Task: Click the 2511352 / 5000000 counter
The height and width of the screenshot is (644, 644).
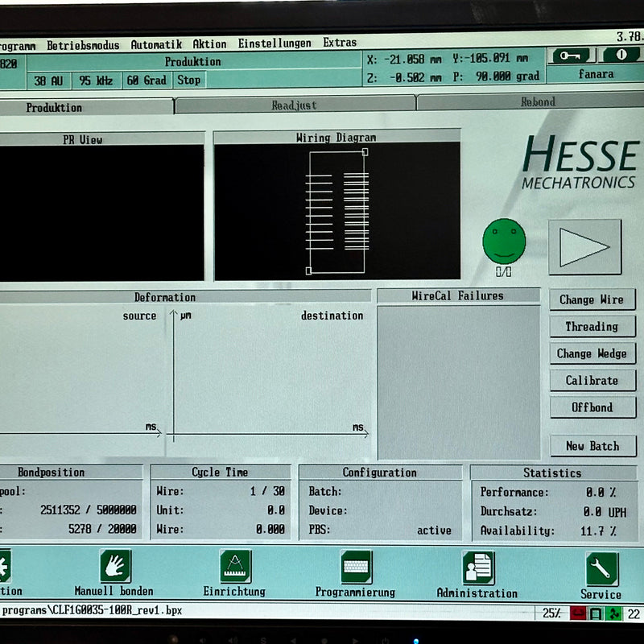Action: 89,510
